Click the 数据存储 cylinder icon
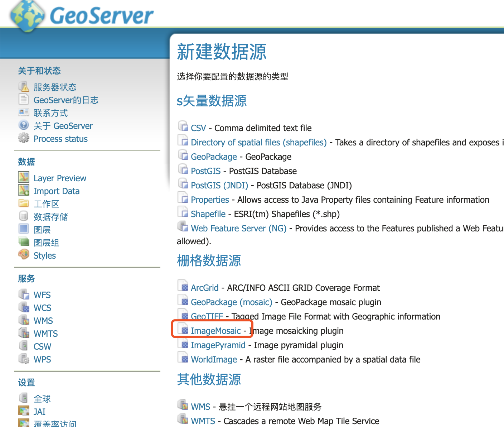 [23, 216]
